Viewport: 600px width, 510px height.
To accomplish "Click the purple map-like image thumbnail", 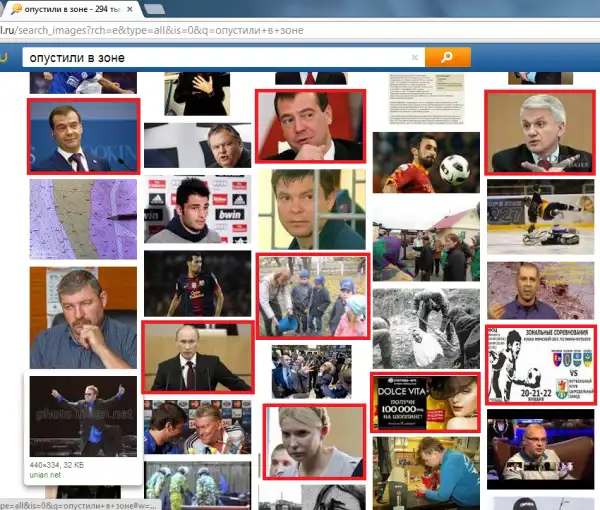I will pos(83,218).
